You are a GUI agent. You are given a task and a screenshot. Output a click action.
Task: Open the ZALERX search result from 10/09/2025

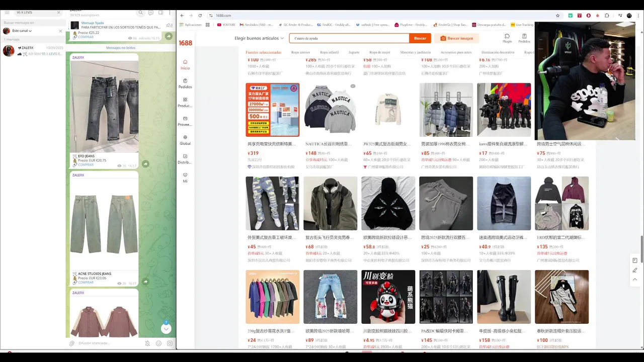(33, 51)
